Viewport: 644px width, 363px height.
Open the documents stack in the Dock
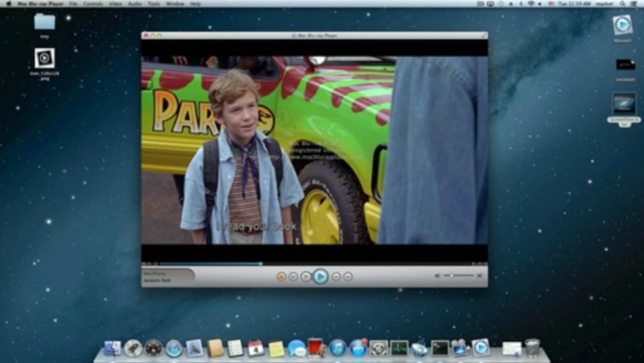coord(512,348)
